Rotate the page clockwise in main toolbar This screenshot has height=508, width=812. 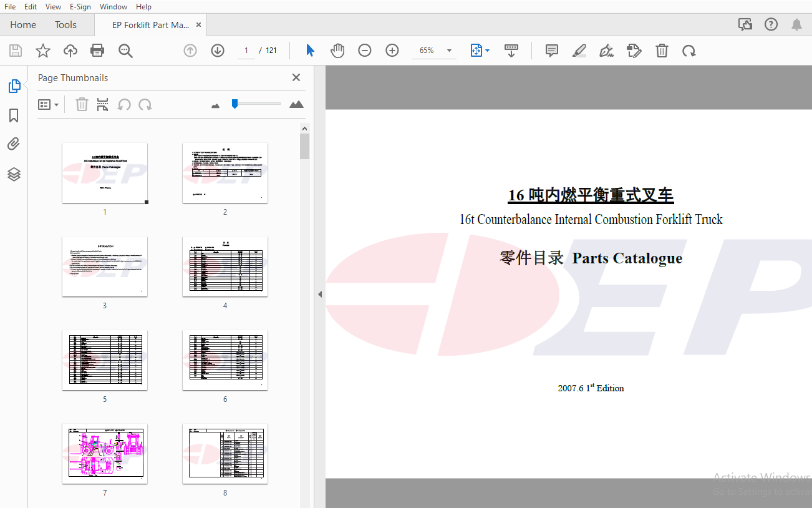pyautogui.click(x=689, y=51)
